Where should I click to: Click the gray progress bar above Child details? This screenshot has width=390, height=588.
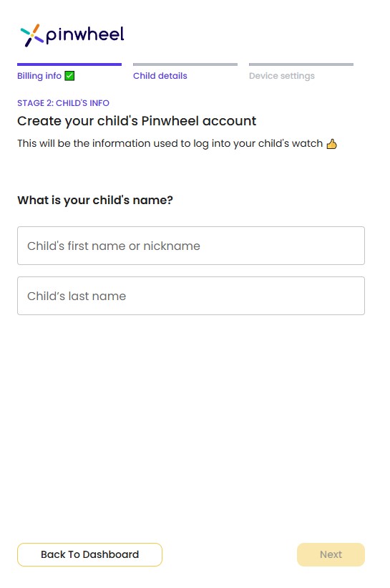(x=185, y=64)
